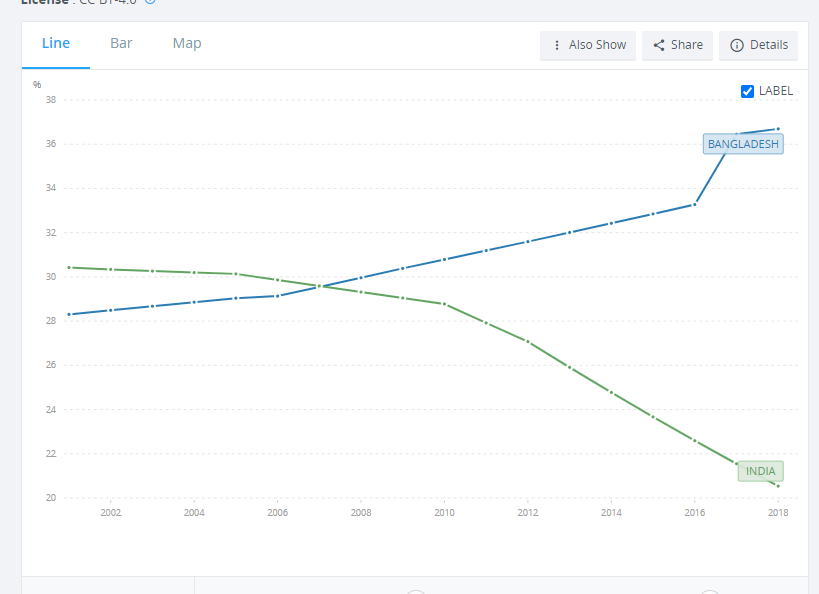Select Bangladesh's 2014 data point
The image size is (819, 594).
tap(611, 223)
